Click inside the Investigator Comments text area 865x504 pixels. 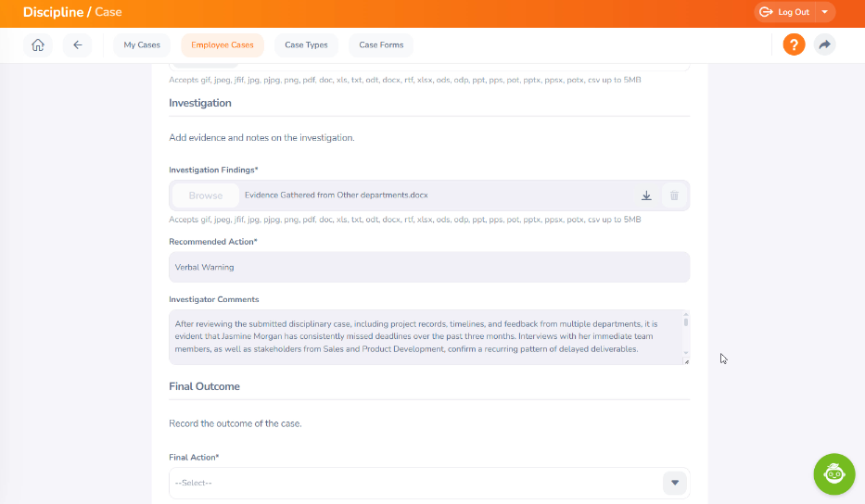[422, 336]
